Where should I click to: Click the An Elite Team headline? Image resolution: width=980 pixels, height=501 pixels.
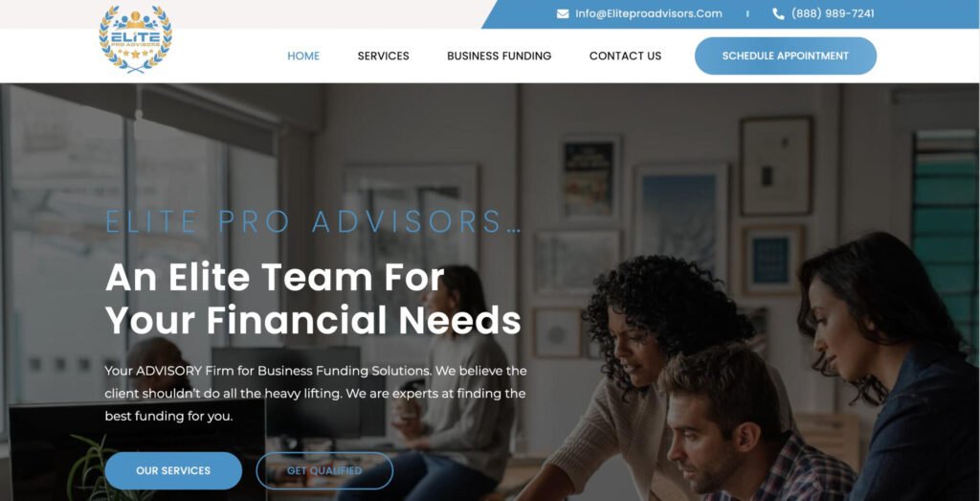coord(313,299)
